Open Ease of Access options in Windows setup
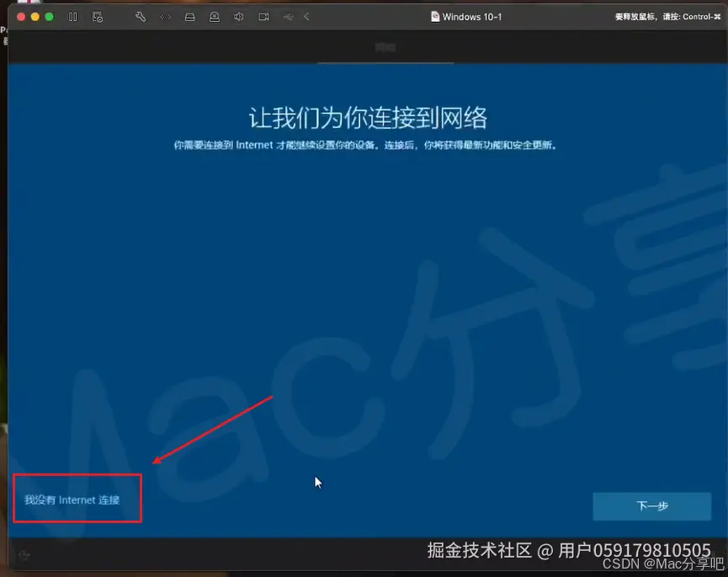The height and width of the screenshot is (577, 728). coord(24,556)
